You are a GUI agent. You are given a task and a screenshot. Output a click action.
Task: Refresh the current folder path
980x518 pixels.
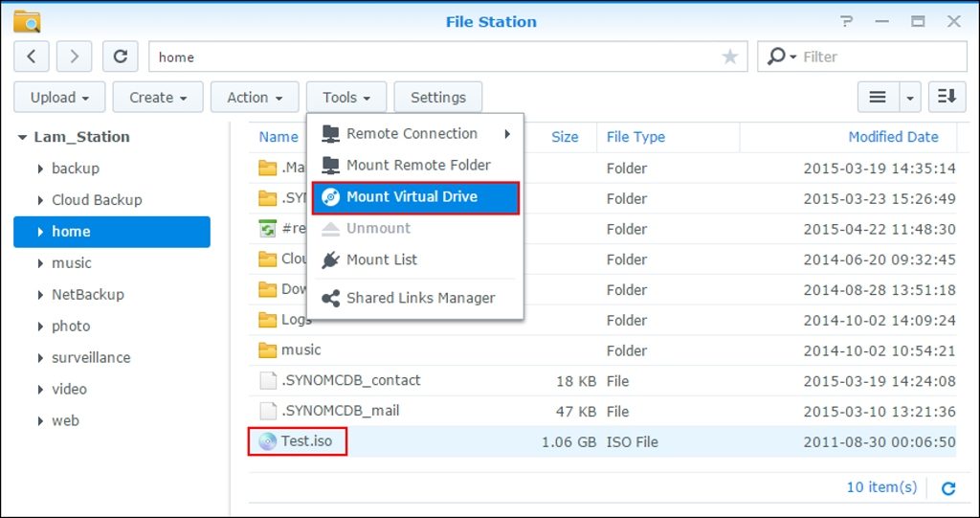point(120,56)
